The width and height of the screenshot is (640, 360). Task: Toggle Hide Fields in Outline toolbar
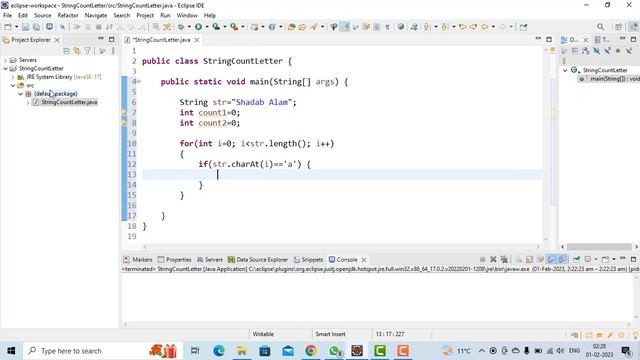tap(596, 51)
